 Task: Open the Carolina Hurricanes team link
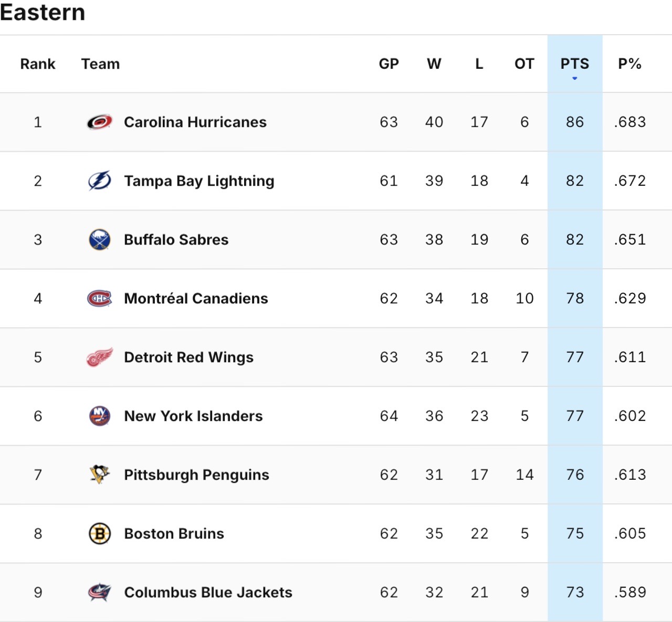click(195, 122)
